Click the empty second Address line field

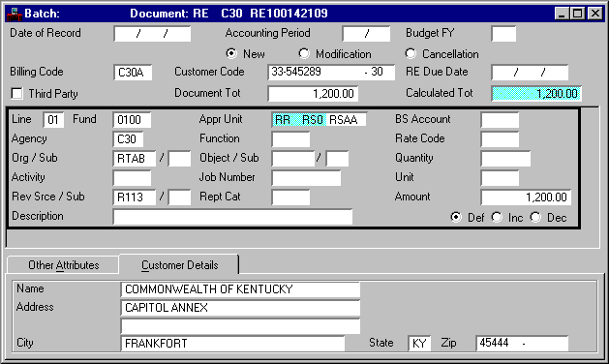(240, 326)
